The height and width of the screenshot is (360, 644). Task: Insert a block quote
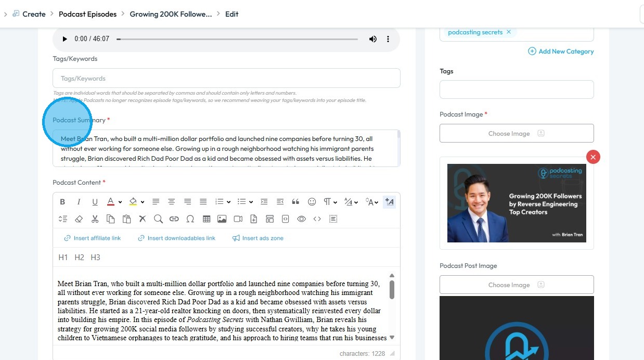[295, 202]
